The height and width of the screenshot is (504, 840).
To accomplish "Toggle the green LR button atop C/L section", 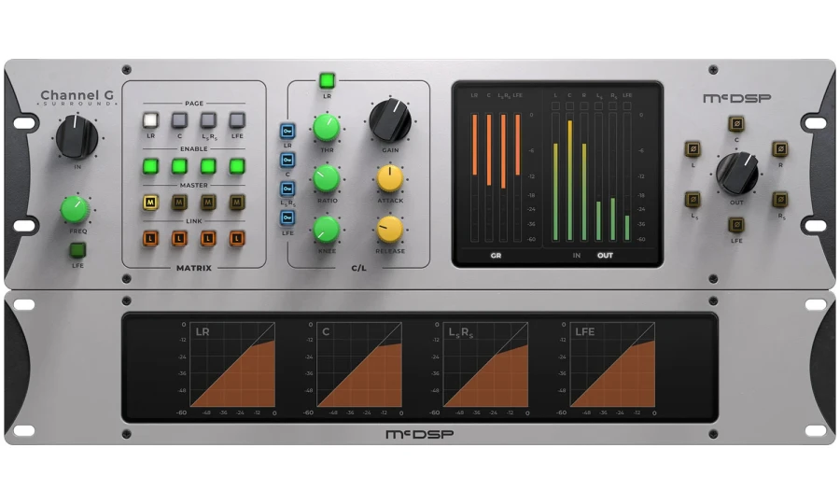I will pos(327,81).
